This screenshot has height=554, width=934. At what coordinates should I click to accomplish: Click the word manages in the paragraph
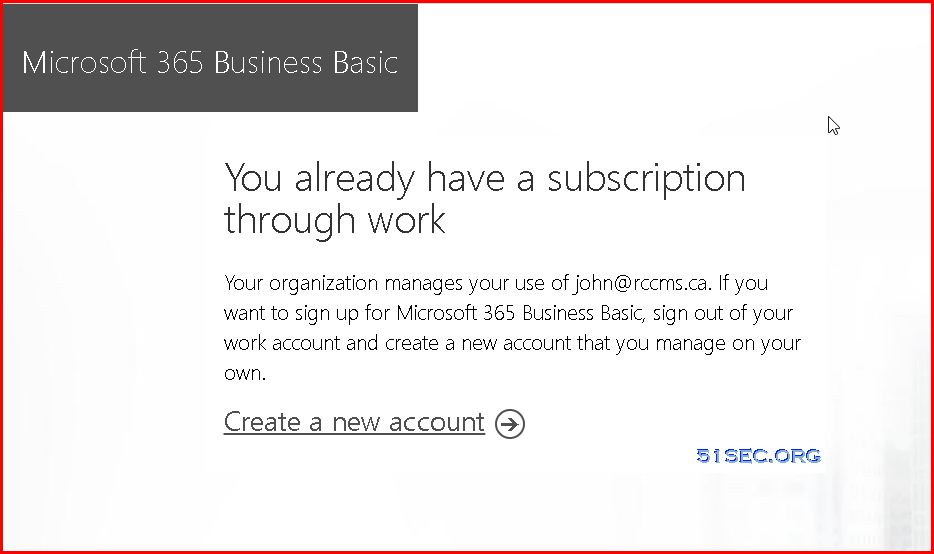click(x=424, y=284)
